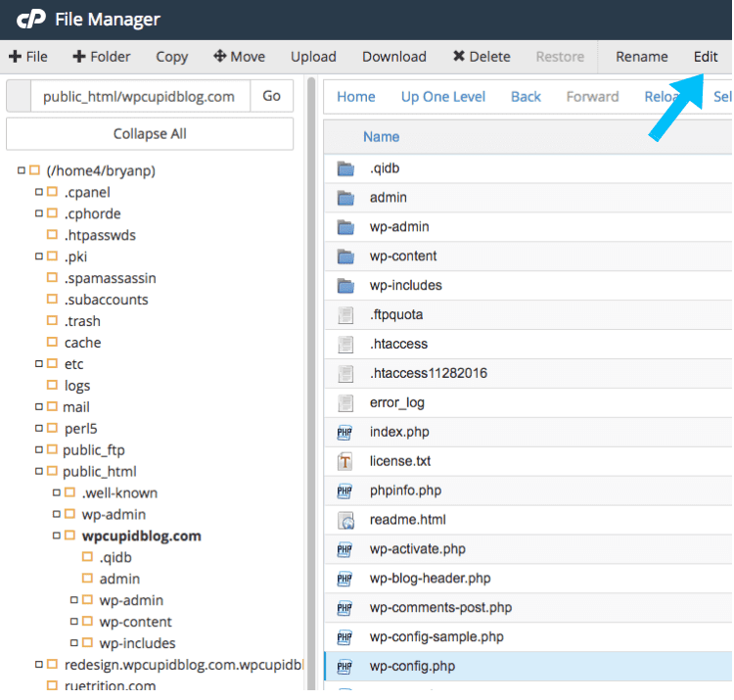This screenshot has height=700, width=734.
Task: Click the .htaccess11282016 file icon
Action: [x=345, y=374]
